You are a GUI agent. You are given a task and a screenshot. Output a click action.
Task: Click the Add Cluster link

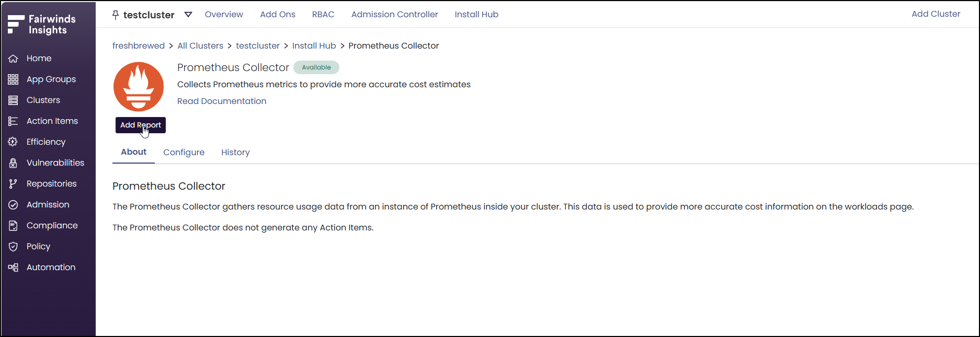pos(936,14)
